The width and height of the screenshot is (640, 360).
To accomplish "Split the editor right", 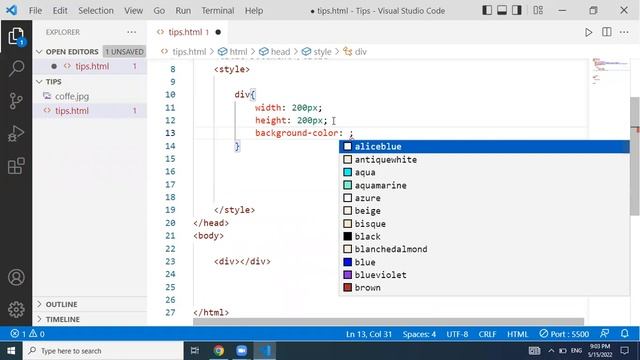I will coord(607,32).
